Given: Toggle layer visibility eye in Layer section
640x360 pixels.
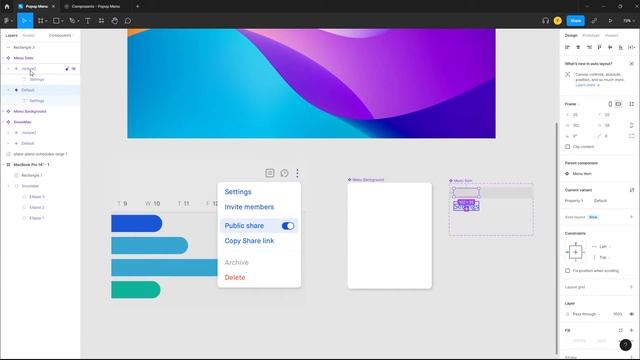Looking at the screenshot, I should pos(631,314).
